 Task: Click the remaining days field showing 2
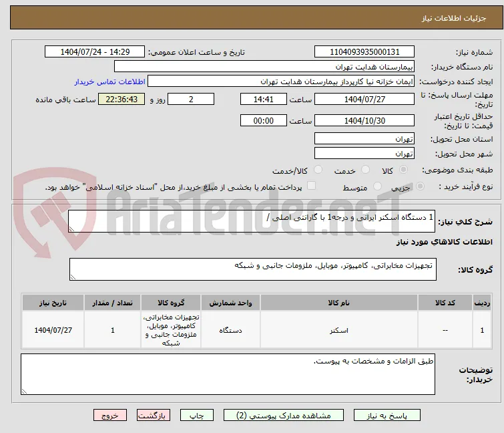click(x=191, y=99)
